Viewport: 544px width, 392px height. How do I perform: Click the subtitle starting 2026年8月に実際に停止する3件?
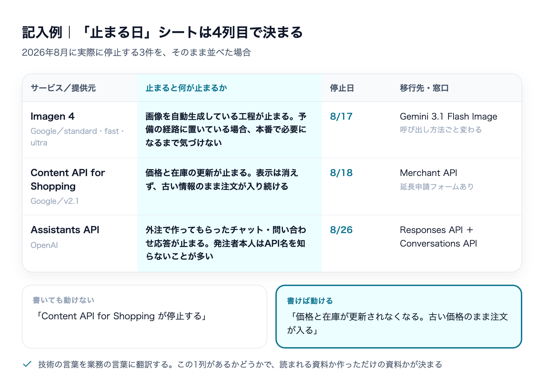coord(136,52)
